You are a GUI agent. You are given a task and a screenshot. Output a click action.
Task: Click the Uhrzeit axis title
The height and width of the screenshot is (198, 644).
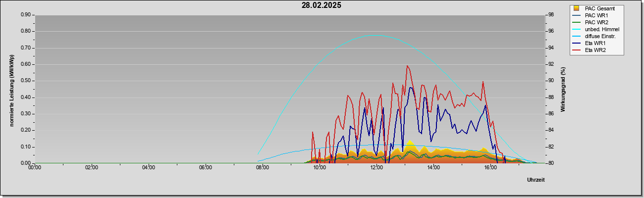tap(536, 180)
